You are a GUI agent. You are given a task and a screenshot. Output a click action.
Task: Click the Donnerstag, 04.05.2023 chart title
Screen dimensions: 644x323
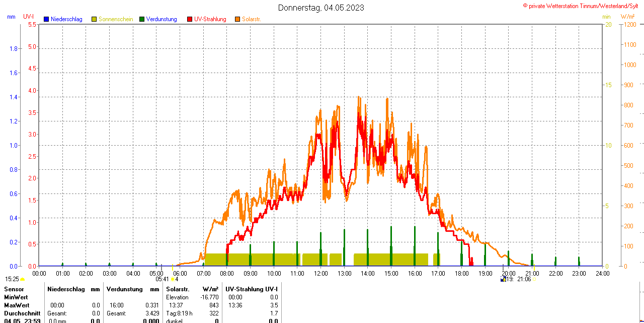[321, 8]
